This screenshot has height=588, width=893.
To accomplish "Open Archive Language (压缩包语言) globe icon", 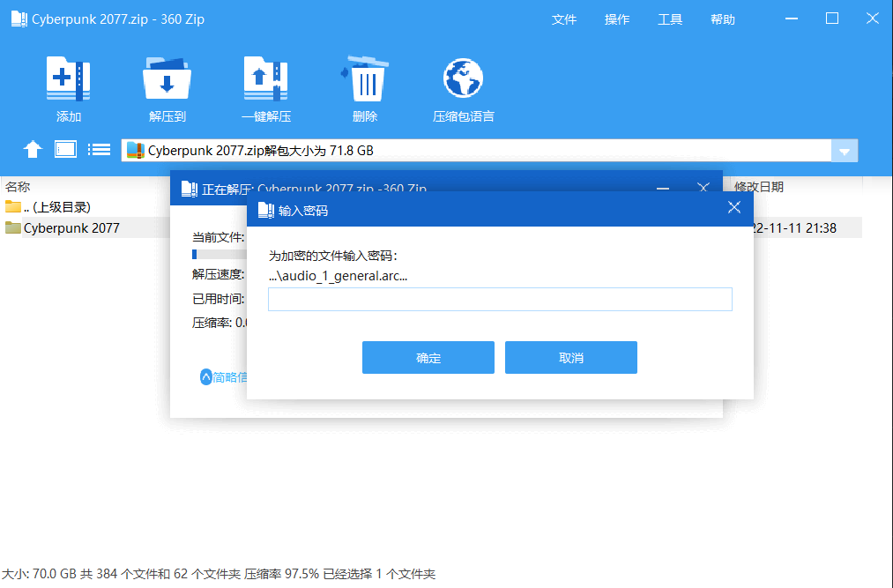I will tap(463, 78).
